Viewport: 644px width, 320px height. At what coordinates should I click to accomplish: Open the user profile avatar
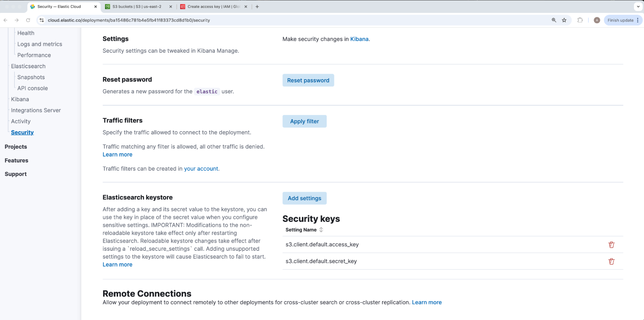(597, 20)
